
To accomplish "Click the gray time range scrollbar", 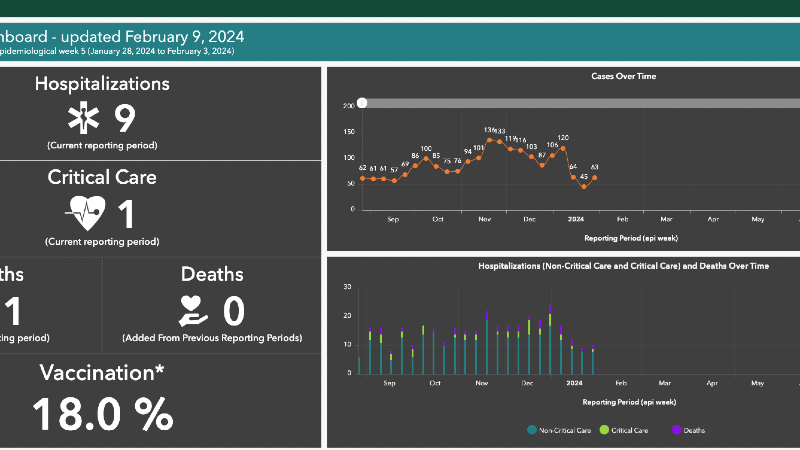I will click(581, 103).
